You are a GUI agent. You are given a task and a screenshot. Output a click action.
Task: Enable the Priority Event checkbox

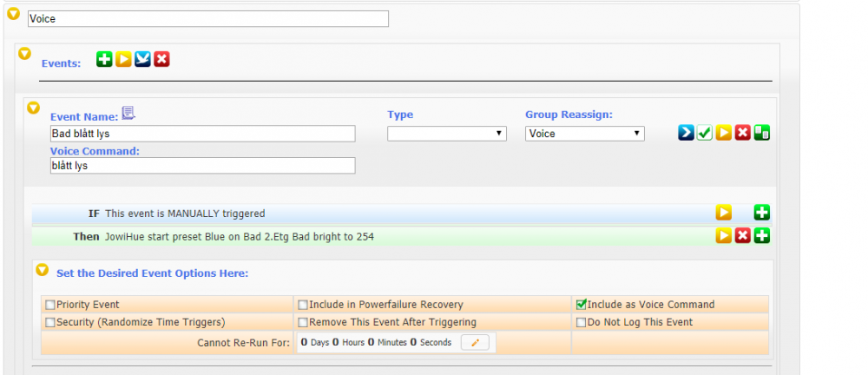(x=50, y=305)
